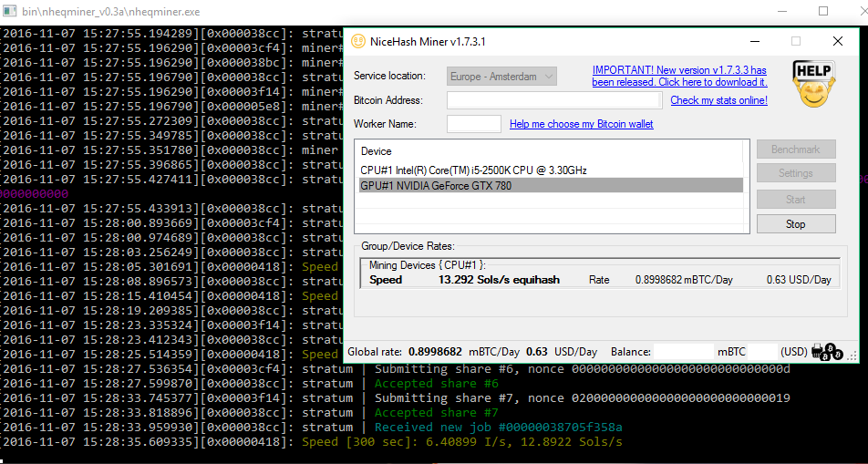Click the Start button
Image resolution: width=868 pixels, height=464 pixels.
(795, 200)
